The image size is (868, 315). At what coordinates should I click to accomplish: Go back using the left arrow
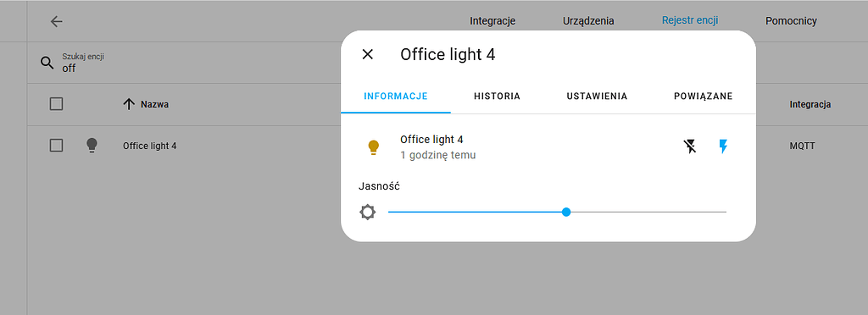pyautogui.click(x=57, y=21)
